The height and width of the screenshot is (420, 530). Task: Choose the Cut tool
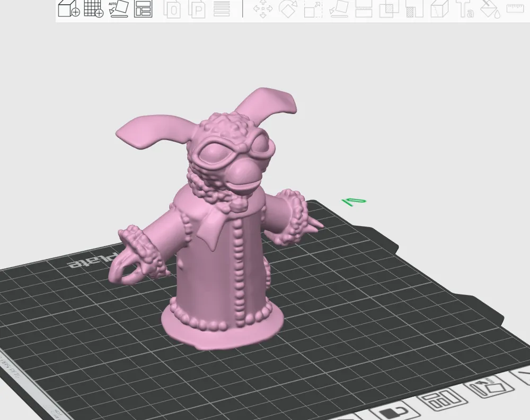pyautogui.click(x=364, y=9)
